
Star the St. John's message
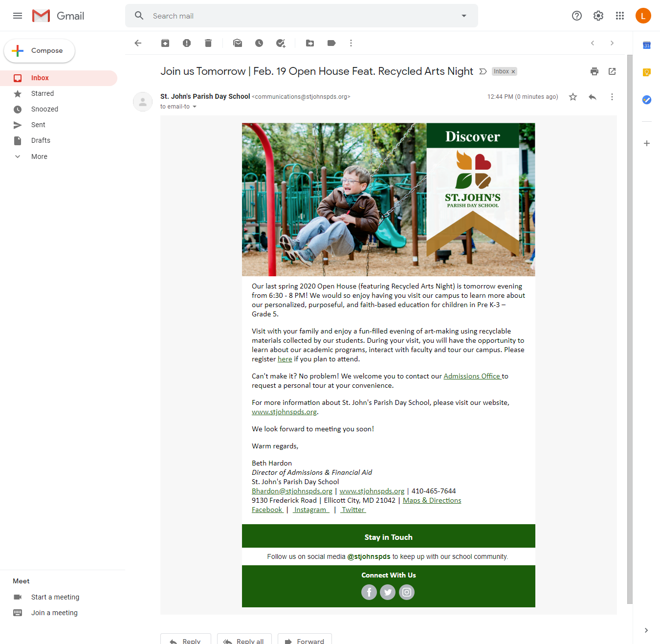click(573, 97)
